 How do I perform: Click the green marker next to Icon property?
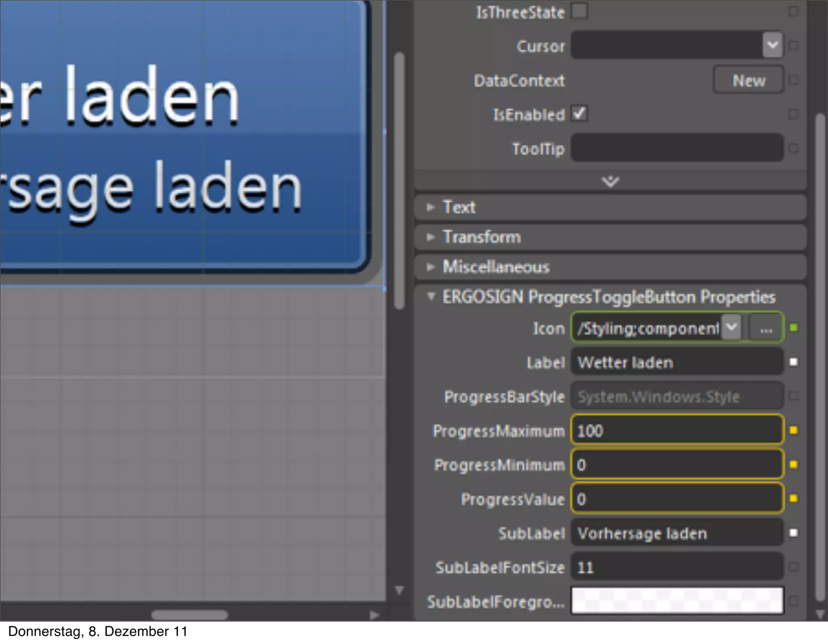tap(793, 327)
